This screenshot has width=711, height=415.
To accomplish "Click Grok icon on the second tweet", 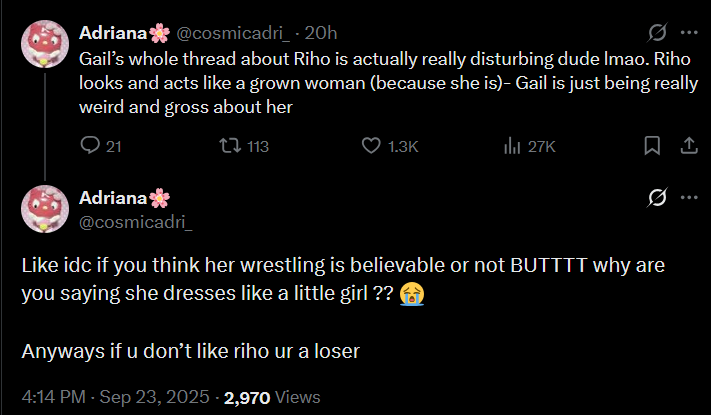I will (x=658, y=197).
